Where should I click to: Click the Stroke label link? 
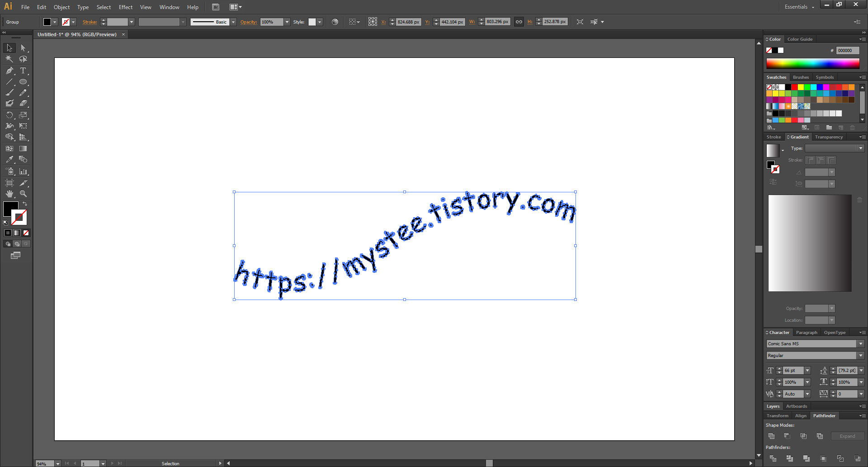[x=90, y=22]
